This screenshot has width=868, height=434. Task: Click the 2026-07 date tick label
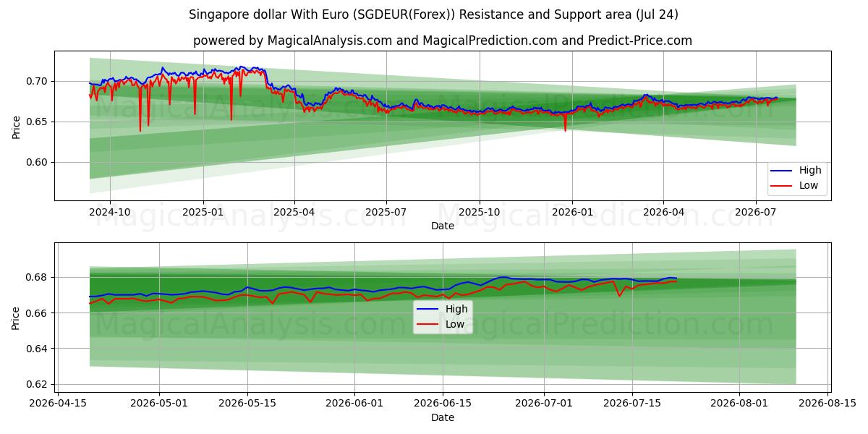(x=755, y=213)
